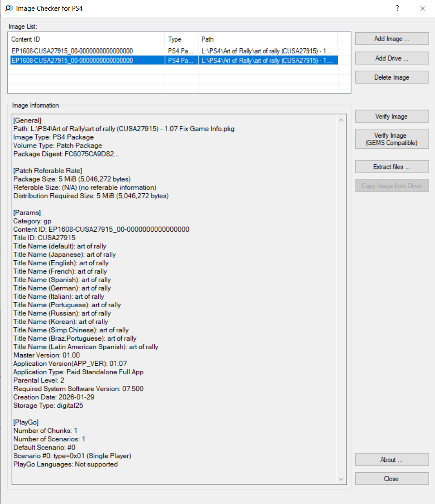
Task: Click the 'Package Size: 5 MiB' line
Action: (x=72, y=179)
